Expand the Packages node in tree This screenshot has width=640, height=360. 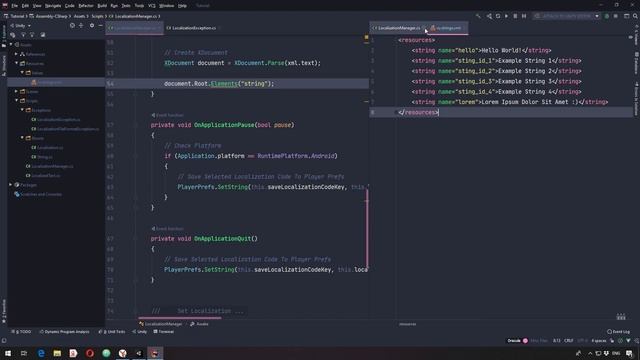[x=11, y=185]
